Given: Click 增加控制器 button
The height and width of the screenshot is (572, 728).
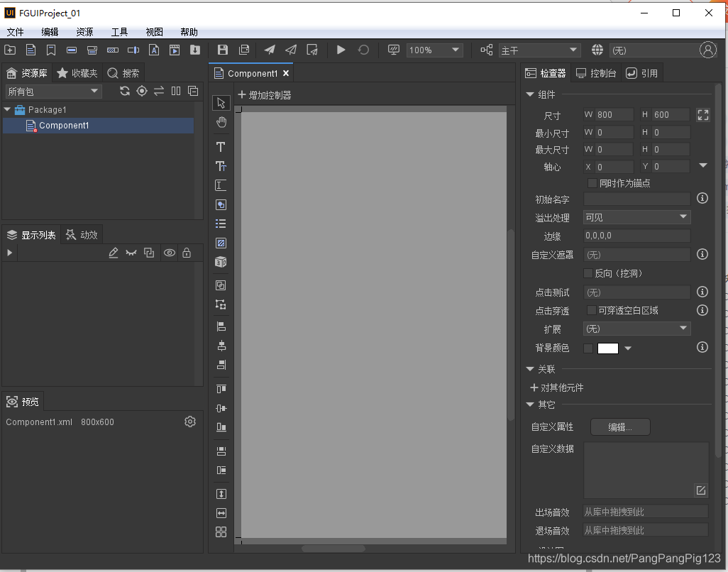Looking at the screenshot, I should click(264, 95).
